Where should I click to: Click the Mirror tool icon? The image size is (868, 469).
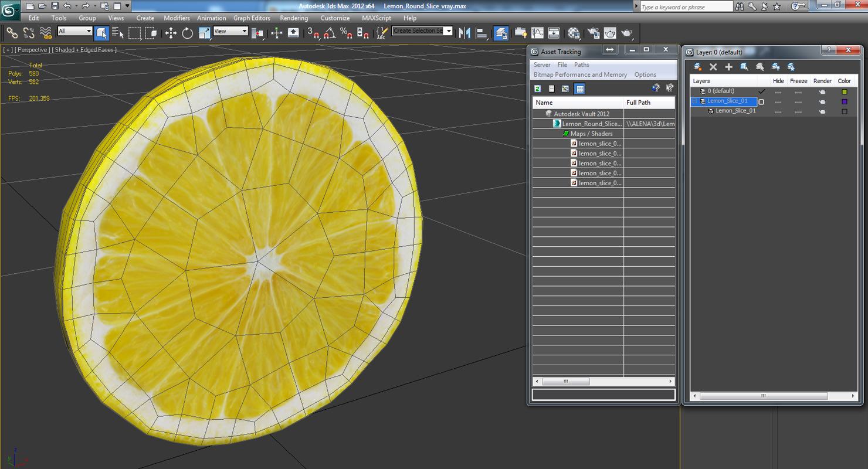[x=464, y=33]
